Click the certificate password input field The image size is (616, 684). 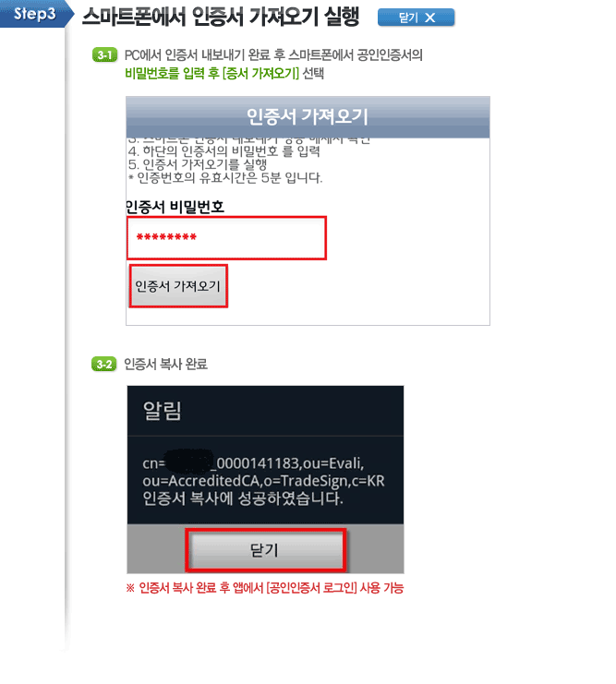tap(226, 238)
